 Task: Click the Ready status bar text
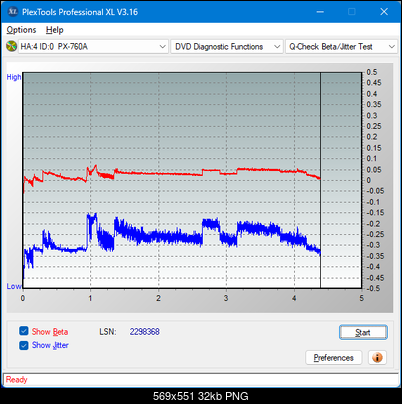click(x=16, y=380)
